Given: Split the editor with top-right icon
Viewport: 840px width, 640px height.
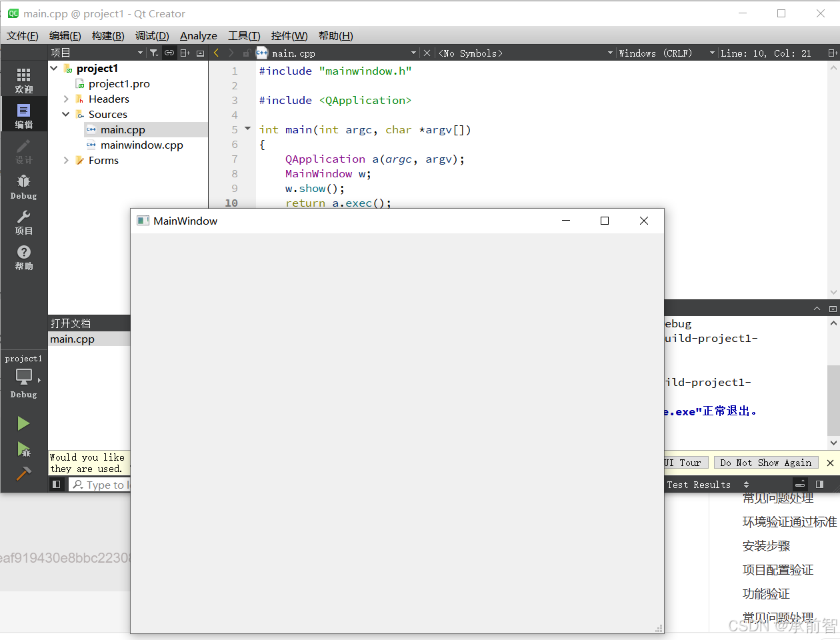Looking at the screenshot, I should (x=832, y=53).
